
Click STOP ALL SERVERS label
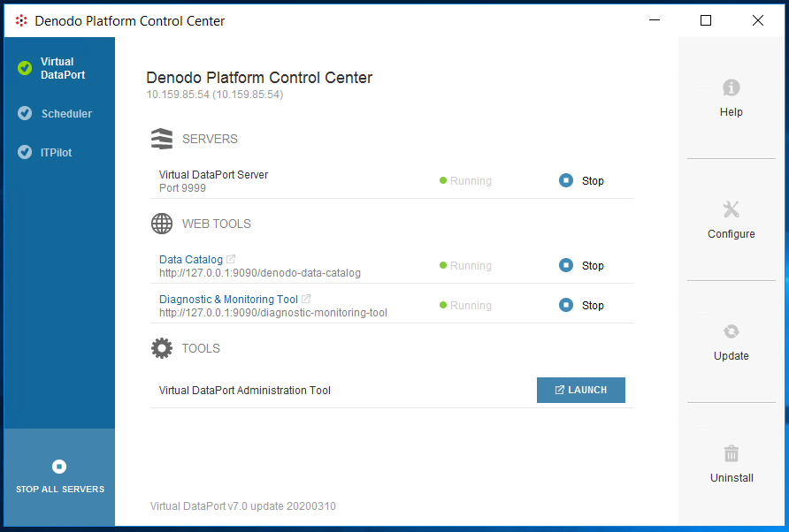[x=60, y=490]
